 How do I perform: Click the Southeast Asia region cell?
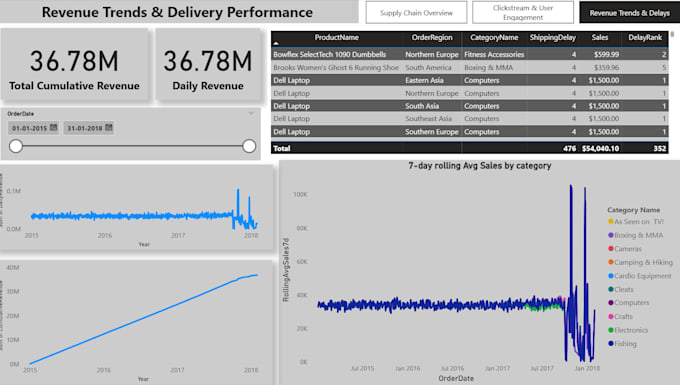428,118
